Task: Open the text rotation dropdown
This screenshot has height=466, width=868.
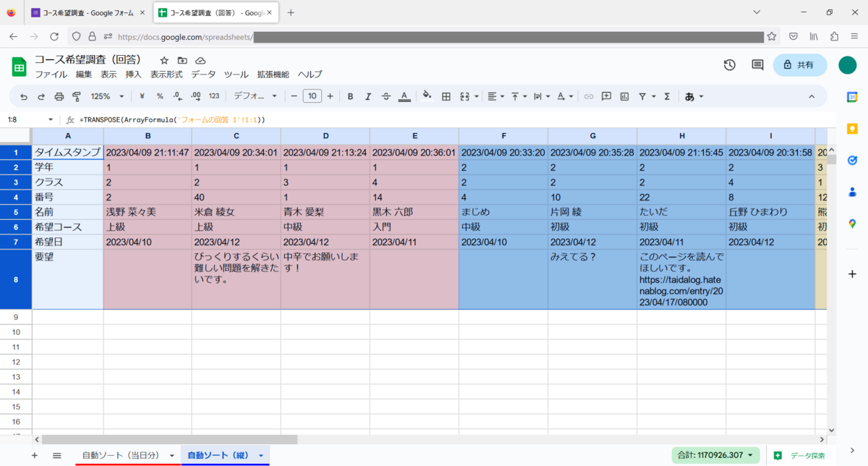Action: [565, 96]
